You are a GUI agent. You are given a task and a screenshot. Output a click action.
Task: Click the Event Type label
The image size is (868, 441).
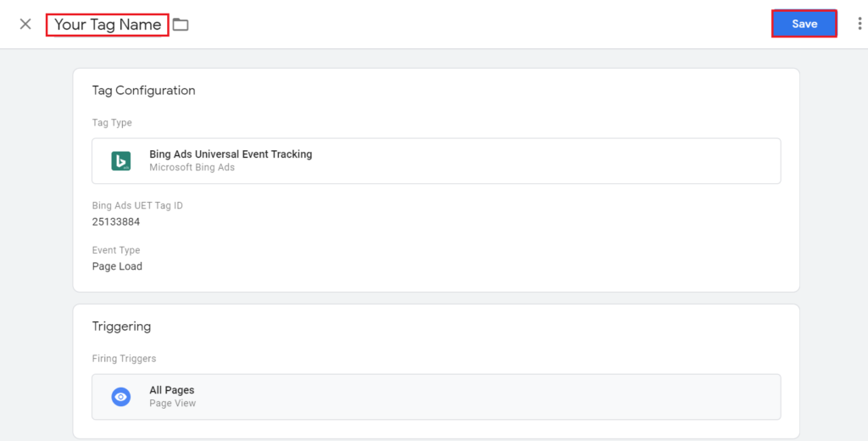point(116,251)
